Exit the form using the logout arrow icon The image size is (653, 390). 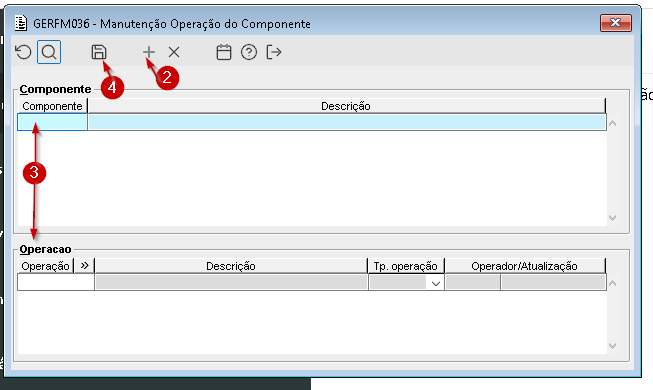[274, 52]
